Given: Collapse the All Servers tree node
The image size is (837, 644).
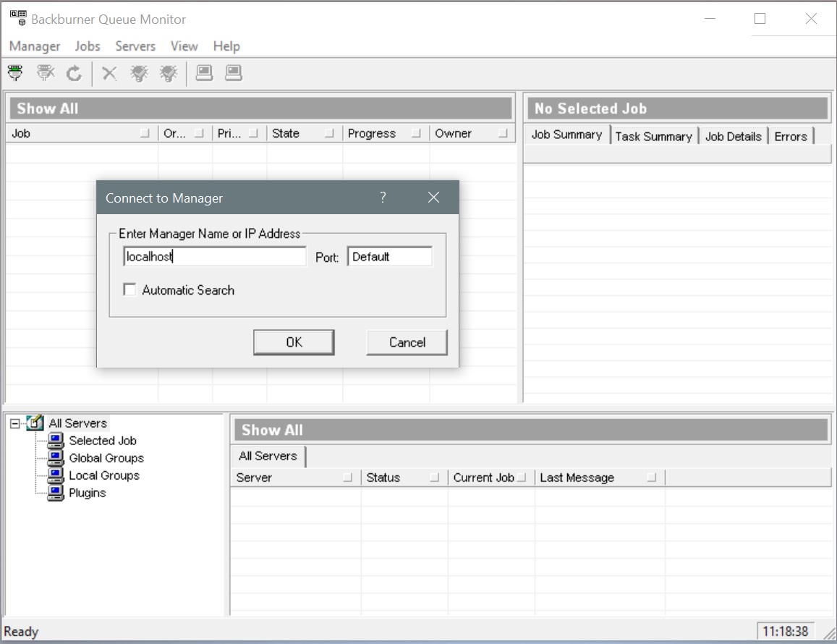Looking at the screenshot, I should tap(15, 423).
